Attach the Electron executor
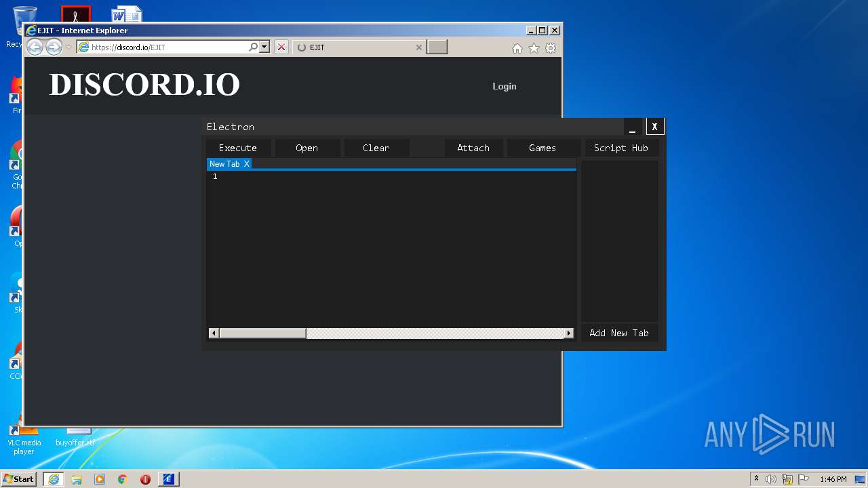Image resolution: width=868 pixels, height=488 pixels. pyautogui.click(x=473, y=148)
